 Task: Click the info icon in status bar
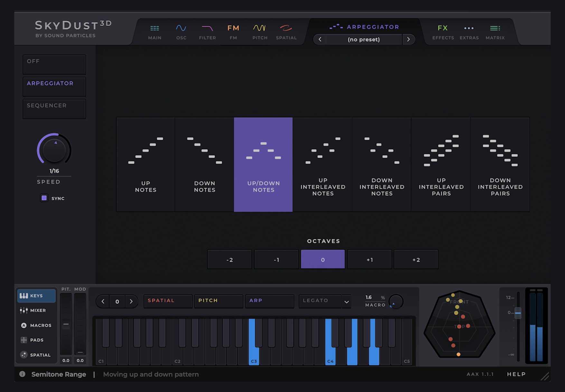[x=22, y=374]
